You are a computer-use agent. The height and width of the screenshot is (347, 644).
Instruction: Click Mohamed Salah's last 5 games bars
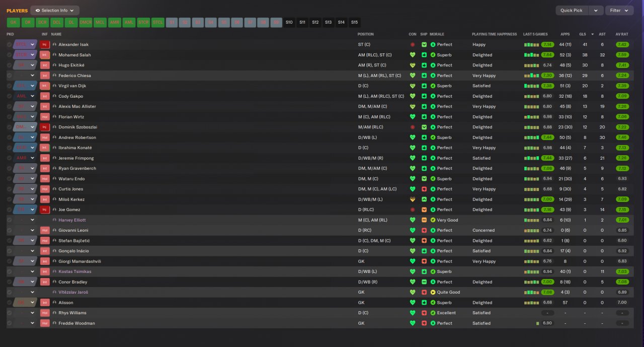point(531,55)
